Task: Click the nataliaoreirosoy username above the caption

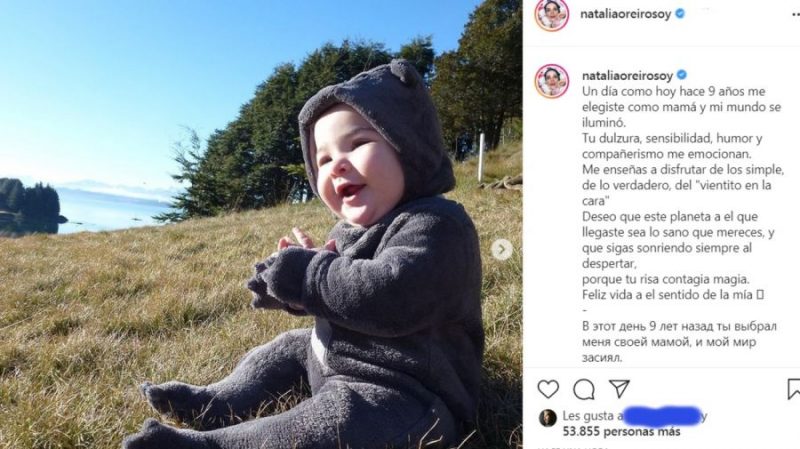Action: coord(628,76)
